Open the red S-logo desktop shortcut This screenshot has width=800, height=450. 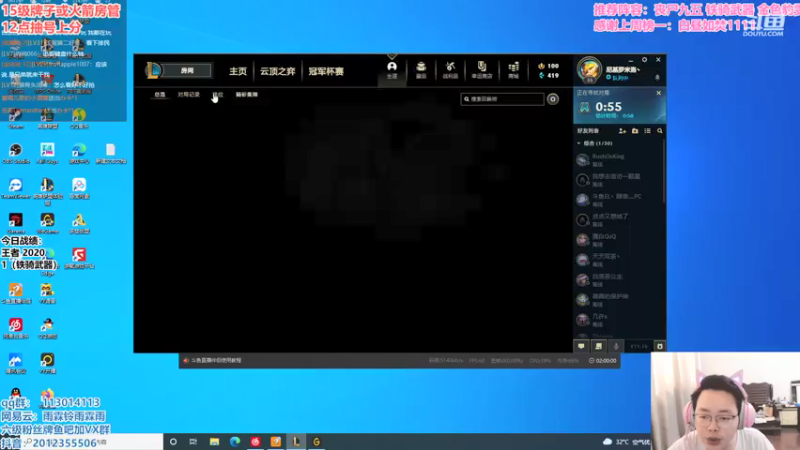(x=79, y=258)
